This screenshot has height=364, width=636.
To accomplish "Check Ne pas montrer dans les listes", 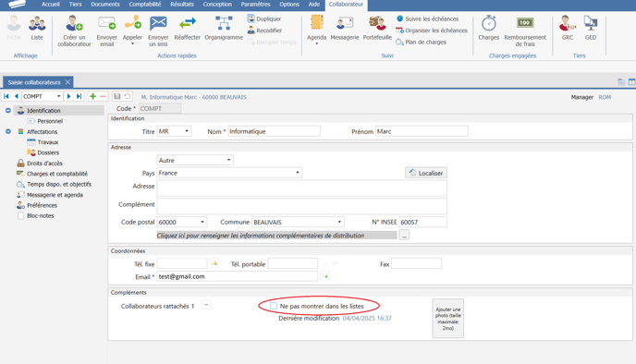I will coord(274,306).
